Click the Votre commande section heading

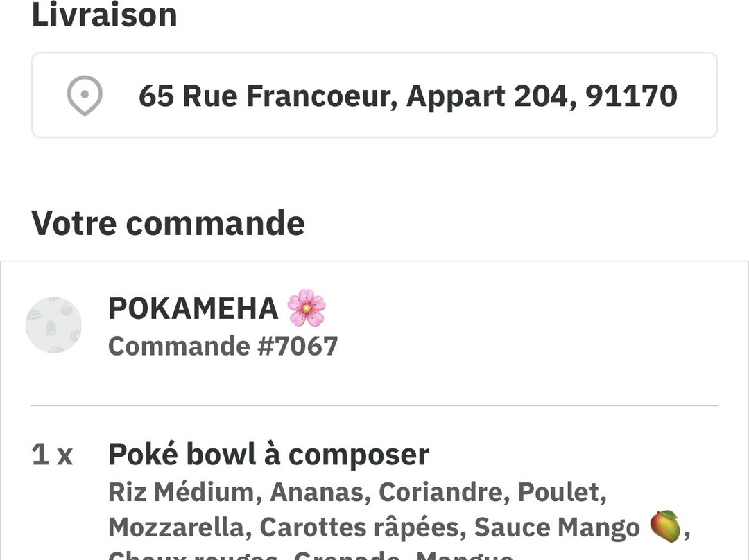coord(168,223)
